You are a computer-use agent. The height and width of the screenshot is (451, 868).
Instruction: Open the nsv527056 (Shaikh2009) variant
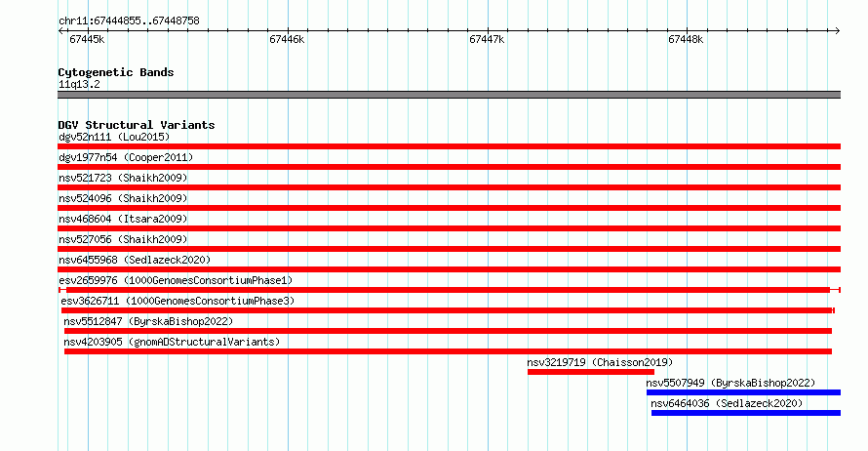[x=123, y=239]
